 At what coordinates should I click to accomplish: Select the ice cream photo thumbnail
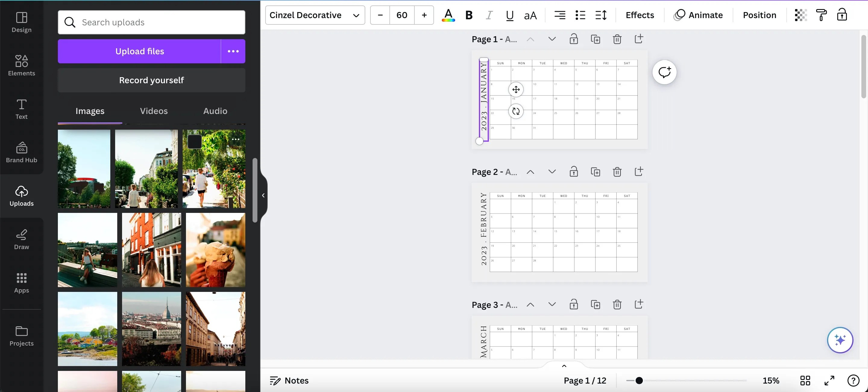pos(215,250)
